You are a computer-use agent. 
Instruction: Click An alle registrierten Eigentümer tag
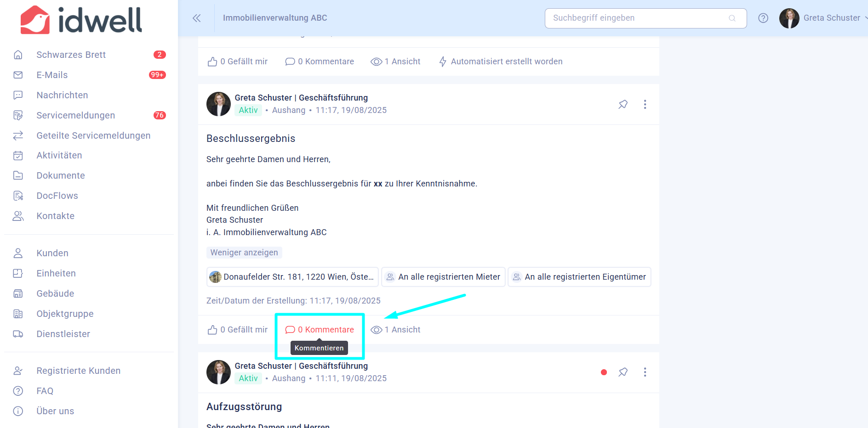coord(579,277)
